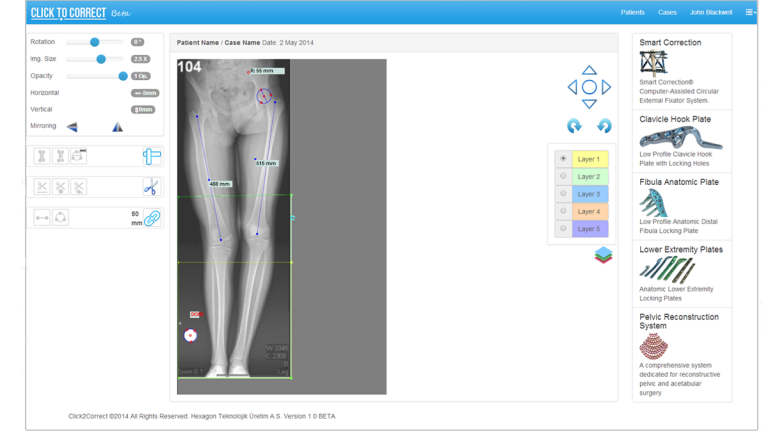Viewport: 768px width, 432px height.
Task: Open the hamburger menu dropdown in header
Action: [750, 12]
